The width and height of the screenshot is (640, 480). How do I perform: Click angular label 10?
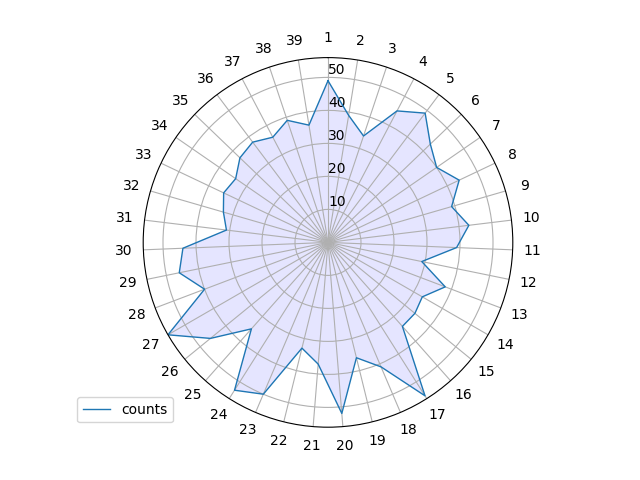[x=531, y=217]
